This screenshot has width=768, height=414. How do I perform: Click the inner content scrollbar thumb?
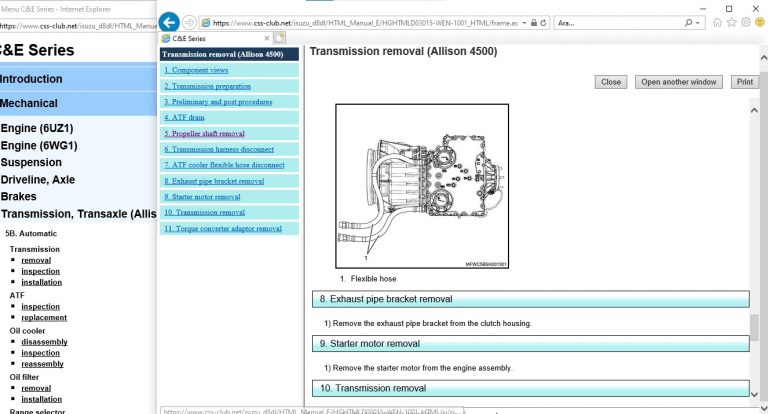click(754, 327)
